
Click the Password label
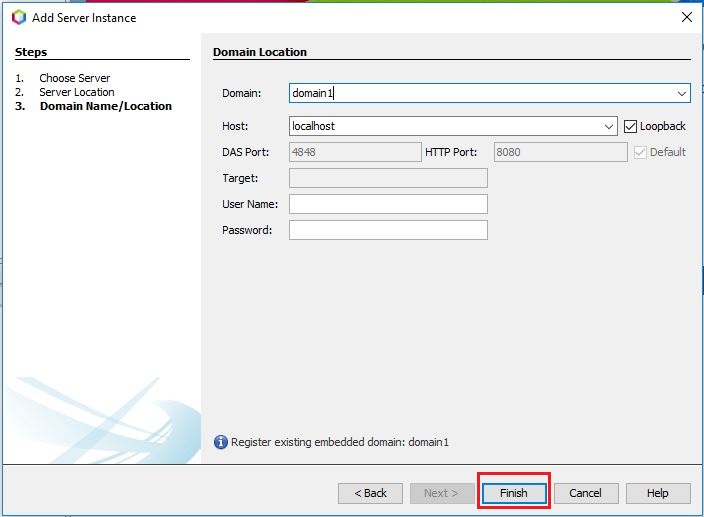247,230
